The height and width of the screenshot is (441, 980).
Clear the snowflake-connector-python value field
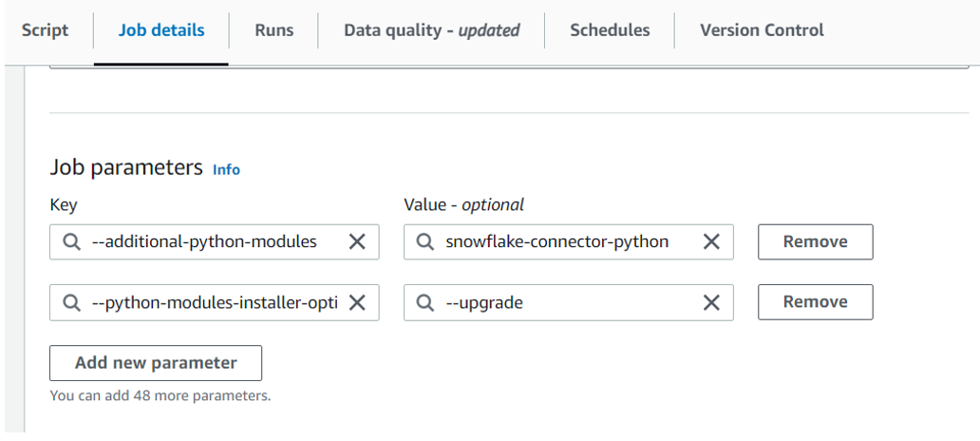point(711,241)
